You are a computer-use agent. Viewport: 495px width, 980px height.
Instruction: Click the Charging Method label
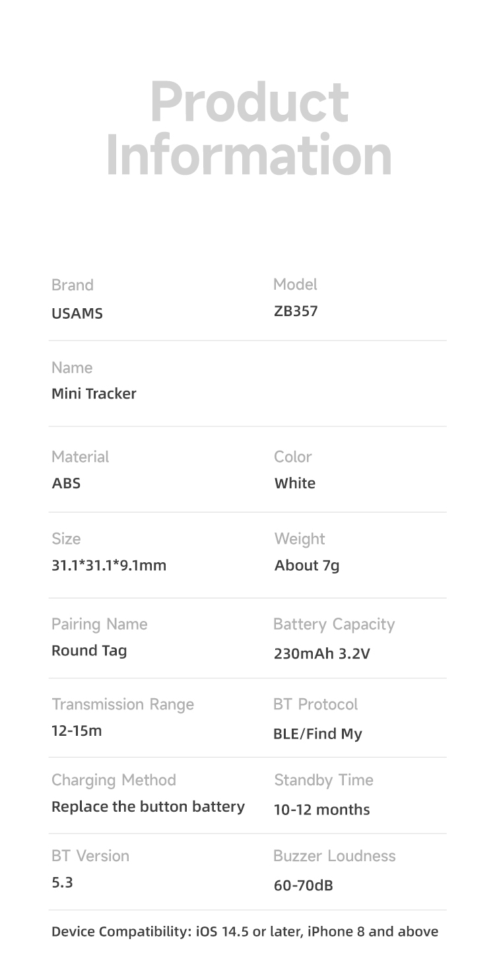click(x=114, y=780)
